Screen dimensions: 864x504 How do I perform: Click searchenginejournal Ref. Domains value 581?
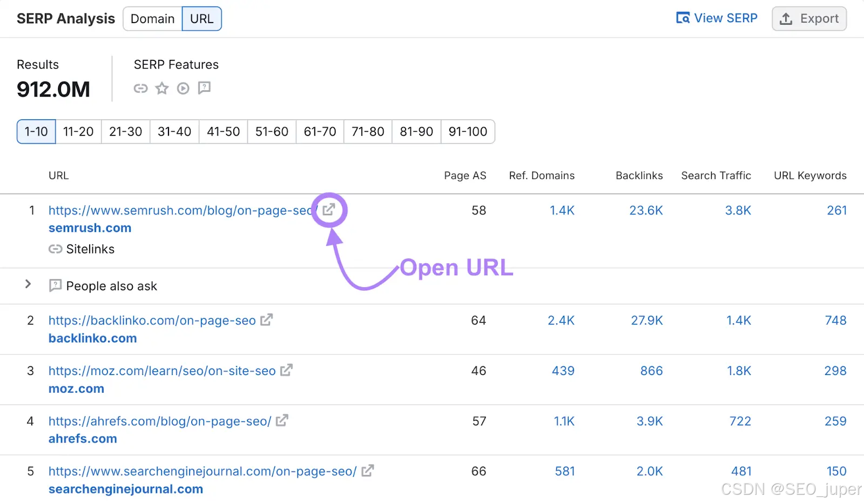click(x=565, y=471)
